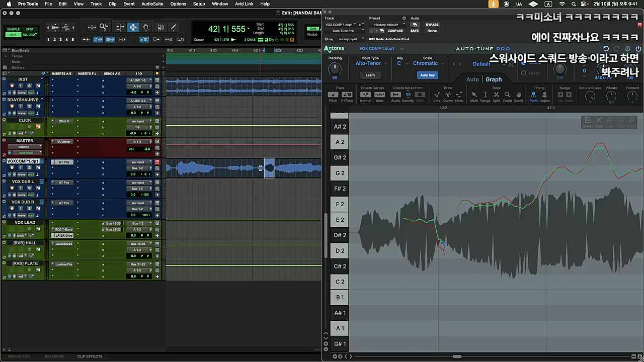Open the macOS Spotlight search
644x362 pixels.
574,4
